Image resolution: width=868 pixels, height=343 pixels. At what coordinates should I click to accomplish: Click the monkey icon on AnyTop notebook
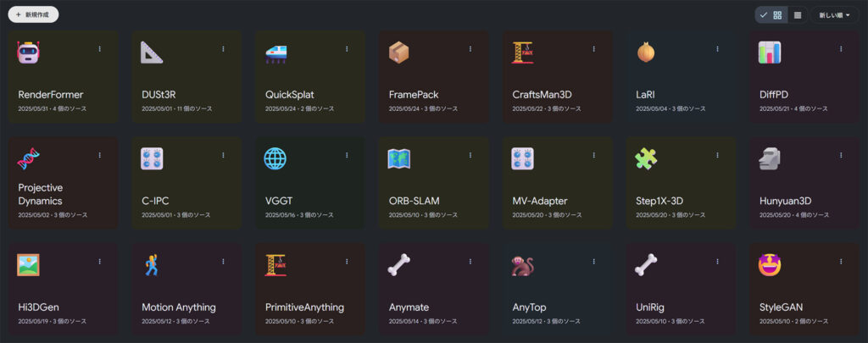point(523,265)
